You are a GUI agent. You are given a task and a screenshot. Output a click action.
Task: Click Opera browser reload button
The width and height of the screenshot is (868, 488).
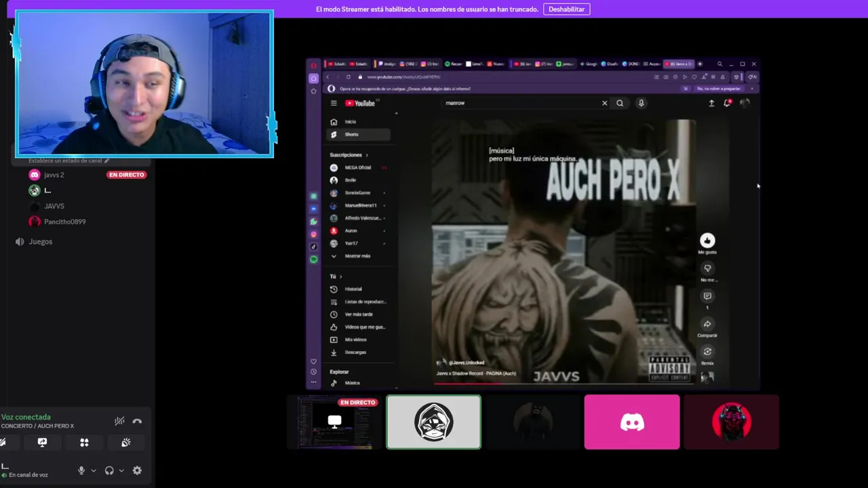pos(349,77)
